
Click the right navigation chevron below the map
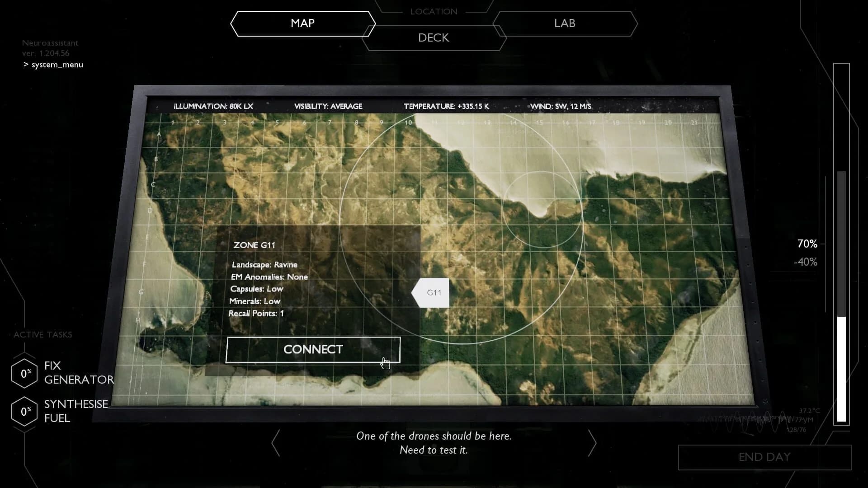click(x=591, y=443)
